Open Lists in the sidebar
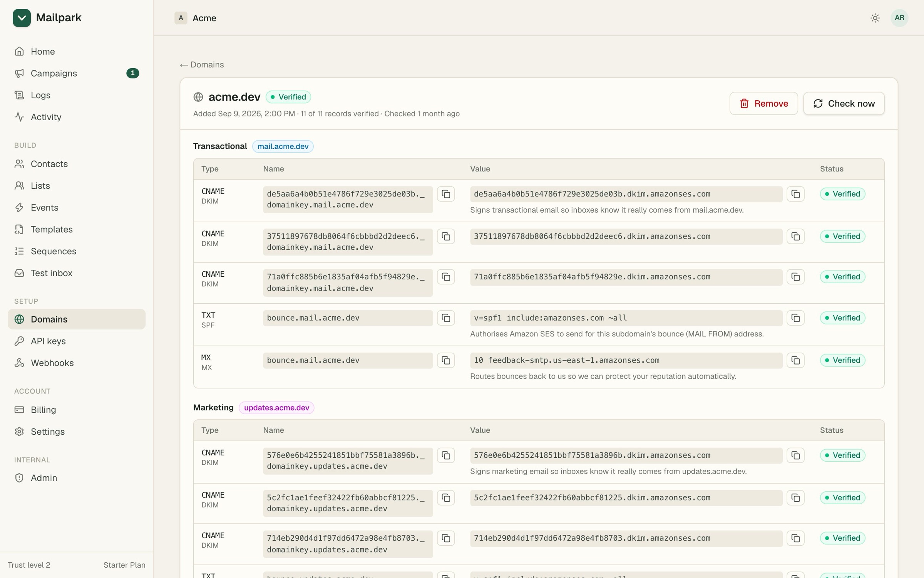Image resolution: width=924 pixels, height=578 pixels. click(77, 186)
